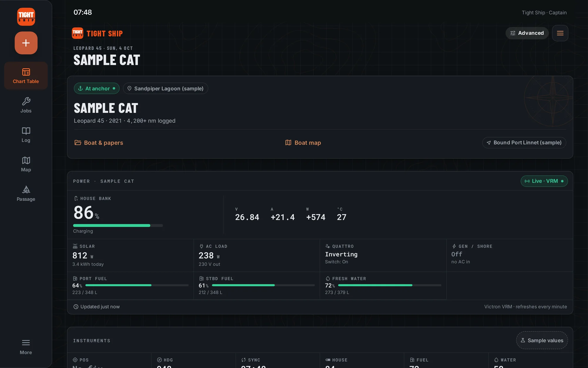Click the Solar panel icon

pos(75,246)
